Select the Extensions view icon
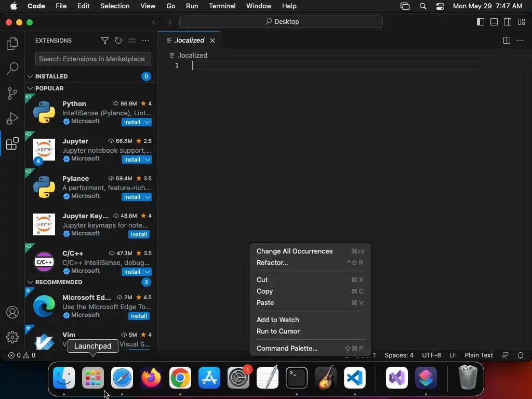Viewport: 532px width, 399px height. click(x=12, y=143)
